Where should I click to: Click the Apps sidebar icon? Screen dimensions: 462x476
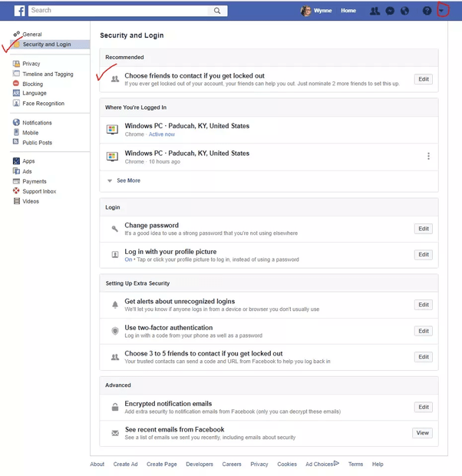coord(16,161)
